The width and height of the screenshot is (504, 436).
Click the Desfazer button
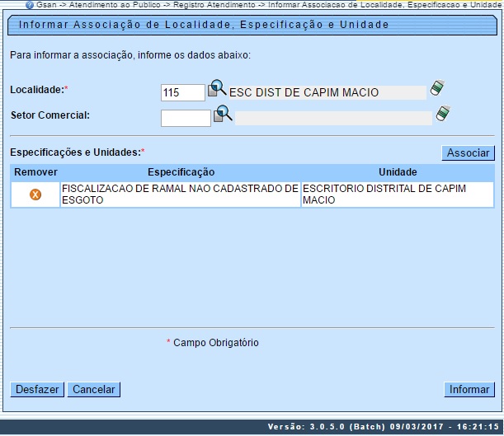pyautogui.click(x=37, y=390)
